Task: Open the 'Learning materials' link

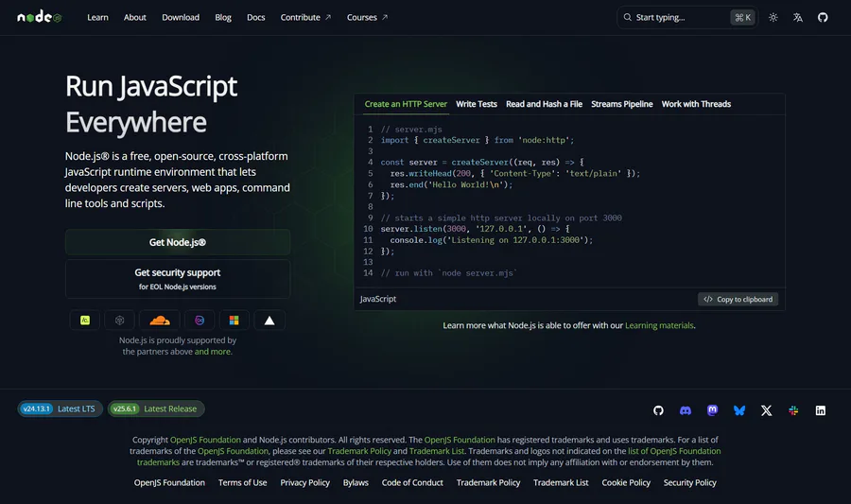Action: point(659,325)
